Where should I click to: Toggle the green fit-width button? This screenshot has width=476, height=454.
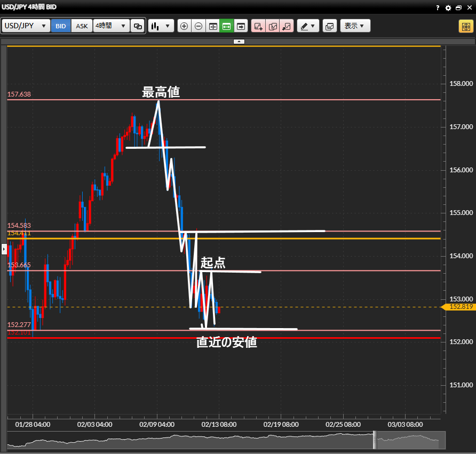(227, 26)
